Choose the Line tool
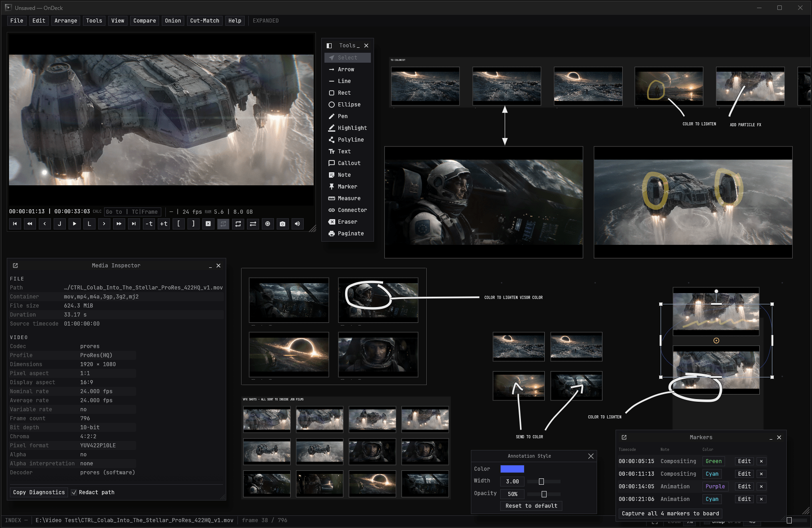 click(x=347, y=81)
